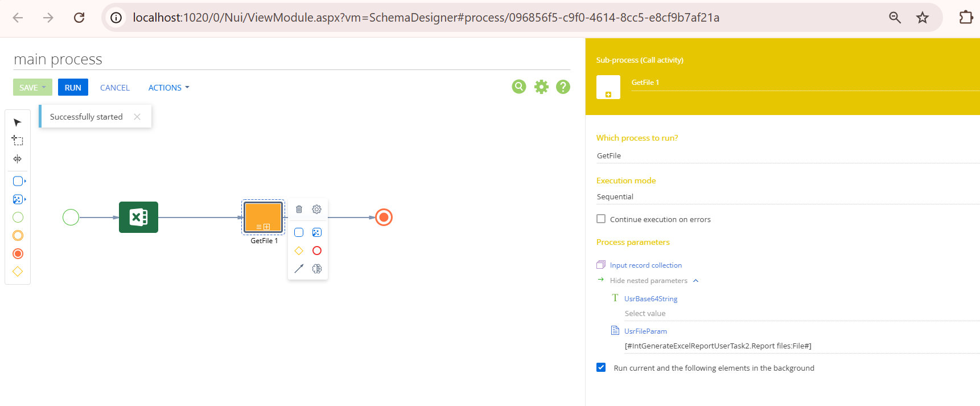Open browser extensions puzzle icon
980x406 pixels.
pyautogui.click(x=966, y=18)
